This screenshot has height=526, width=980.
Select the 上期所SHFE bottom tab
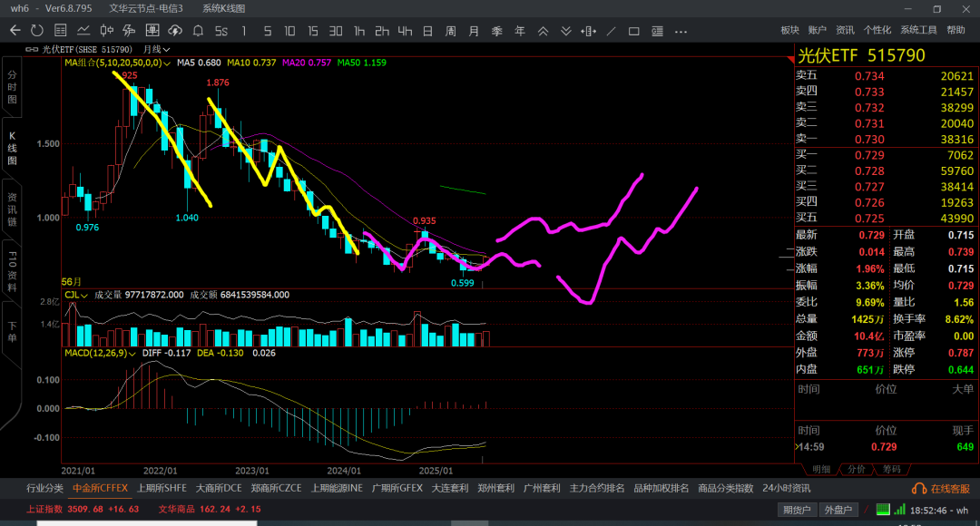tap(162, 489)
